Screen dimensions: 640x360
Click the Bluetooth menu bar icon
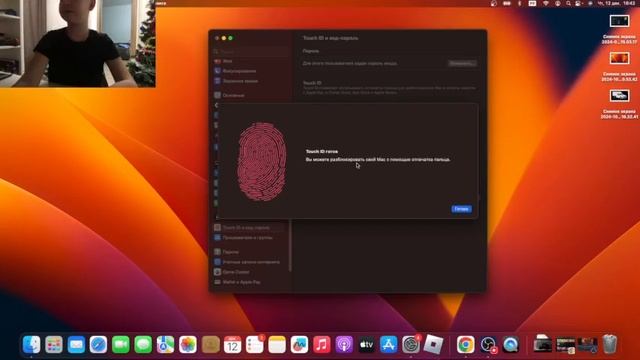pyautogui.click(x=520, y=3)
